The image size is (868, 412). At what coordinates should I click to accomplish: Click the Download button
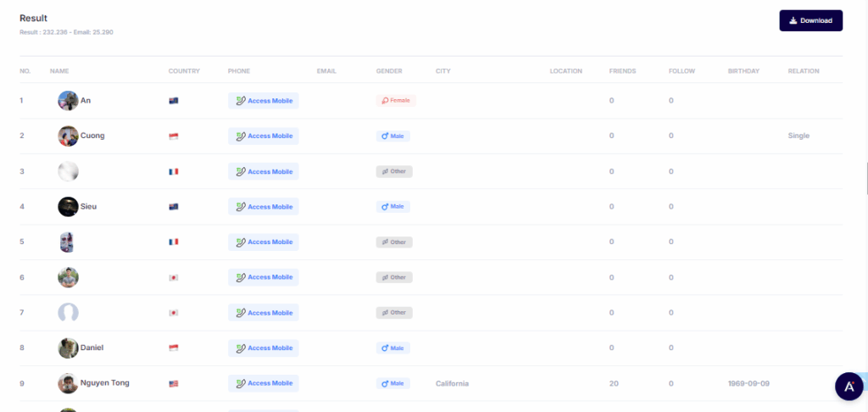click(810, 20)
